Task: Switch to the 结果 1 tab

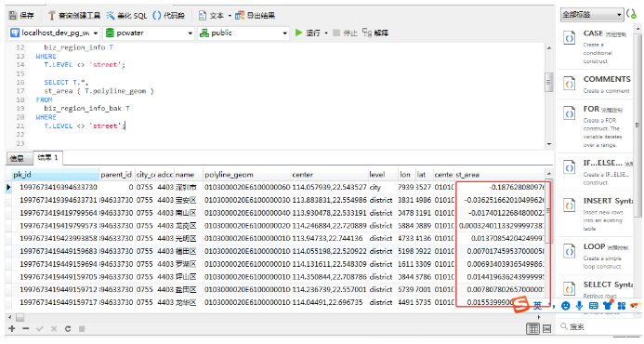Action: point(47,158)
